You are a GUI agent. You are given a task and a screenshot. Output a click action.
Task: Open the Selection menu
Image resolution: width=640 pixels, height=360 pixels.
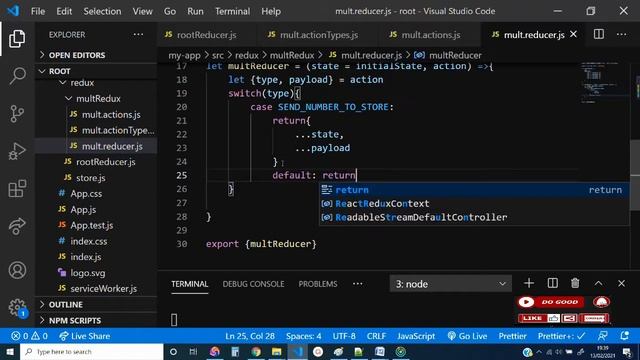(102, 11)
